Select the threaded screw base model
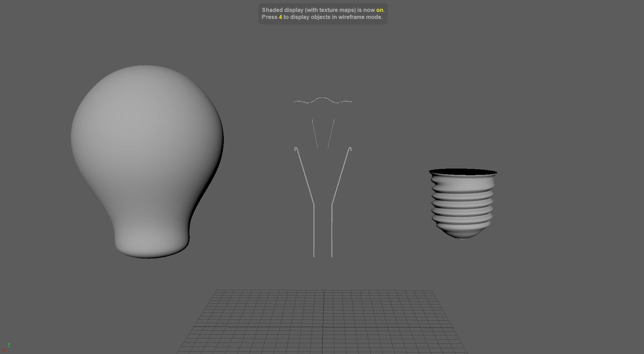Image resolution: width=644 pixels, height=354 pixels. click(x=463, y=204)
